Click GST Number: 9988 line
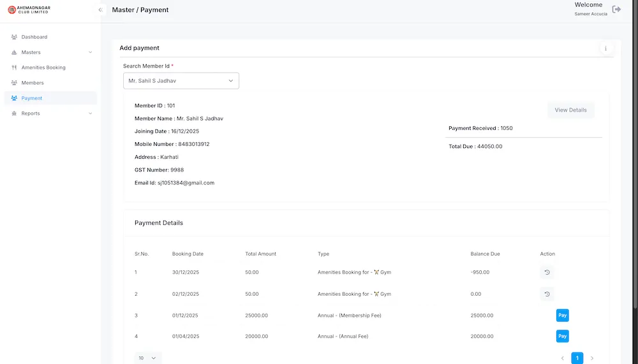The image size is (638, 364). (159, 170)
